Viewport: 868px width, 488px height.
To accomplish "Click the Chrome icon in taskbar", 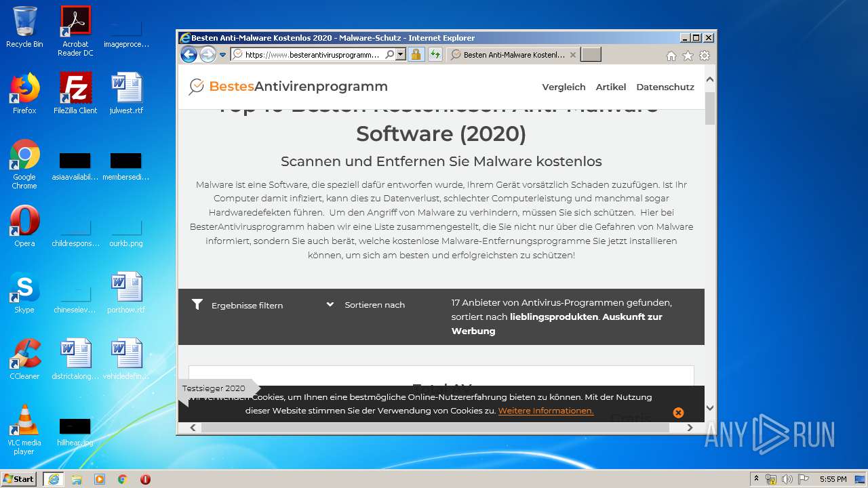I will (x=122, y=479).
